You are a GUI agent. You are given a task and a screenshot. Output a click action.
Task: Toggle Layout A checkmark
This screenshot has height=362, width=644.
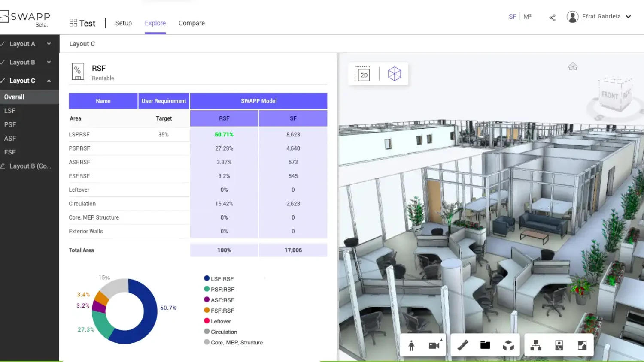[3, 44]
